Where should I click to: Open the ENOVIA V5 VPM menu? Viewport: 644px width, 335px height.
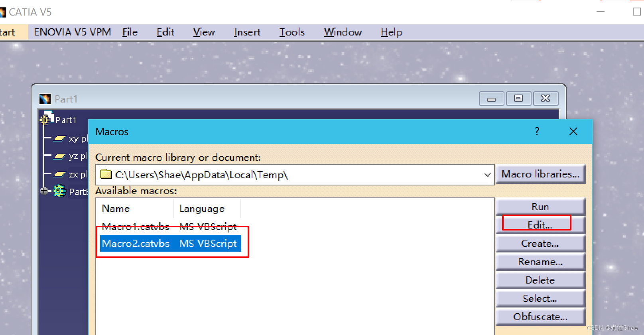tap(72, 32)
